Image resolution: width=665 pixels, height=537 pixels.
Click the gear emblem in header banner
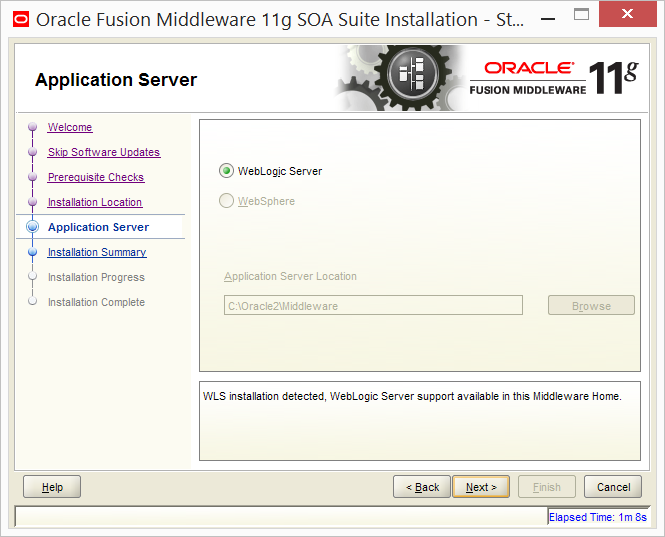click(x=412, y=76)
